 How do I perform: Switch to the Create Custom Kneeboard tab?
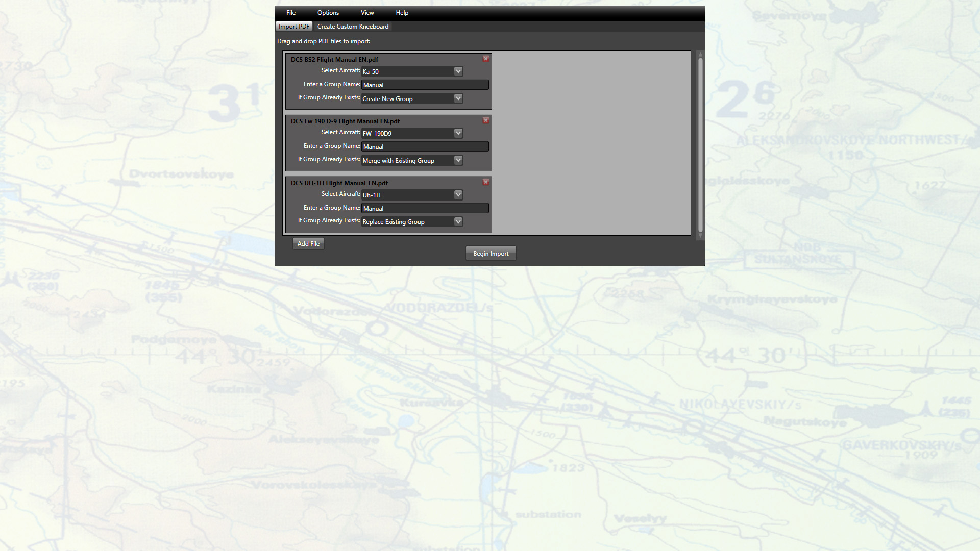click(x=353, y=26)
